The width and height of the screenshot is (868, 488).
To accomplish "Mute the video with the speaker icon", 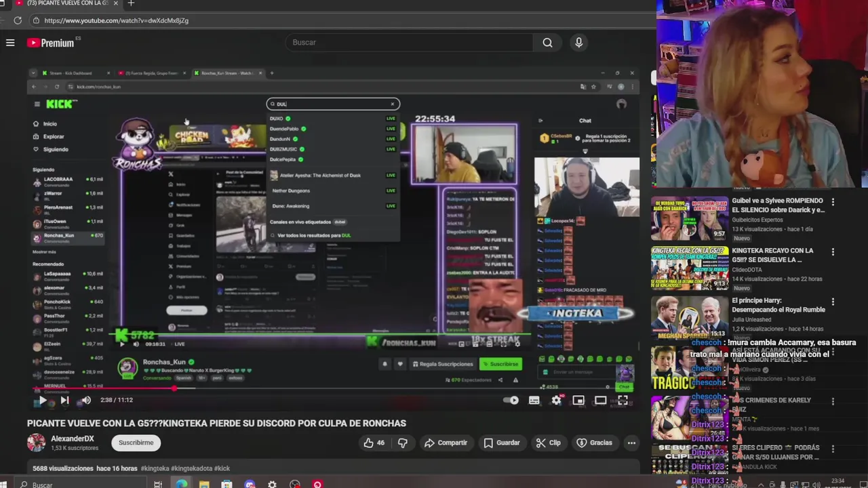I will coord(86,400).
